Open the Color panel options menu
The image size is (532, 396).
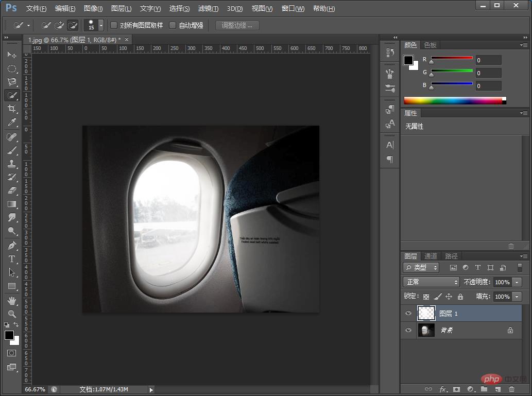click(x=524, y=45)
